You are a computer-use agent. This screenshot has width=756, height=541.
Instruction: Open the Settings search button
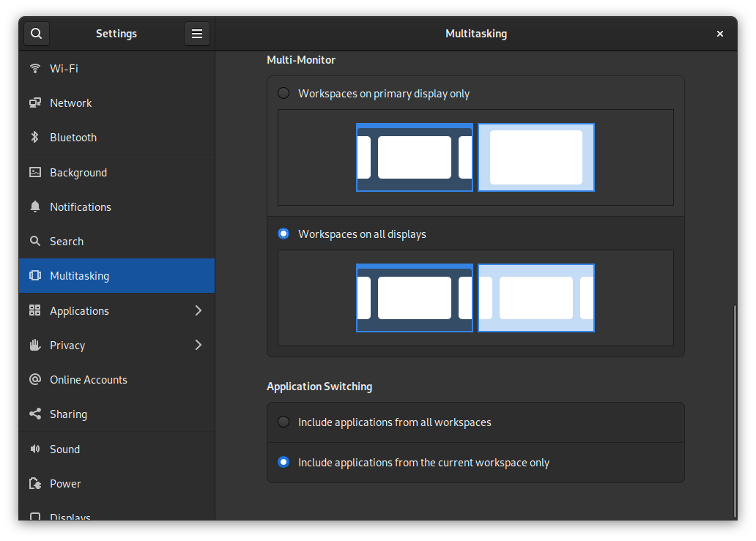click(x=36, y=34)
